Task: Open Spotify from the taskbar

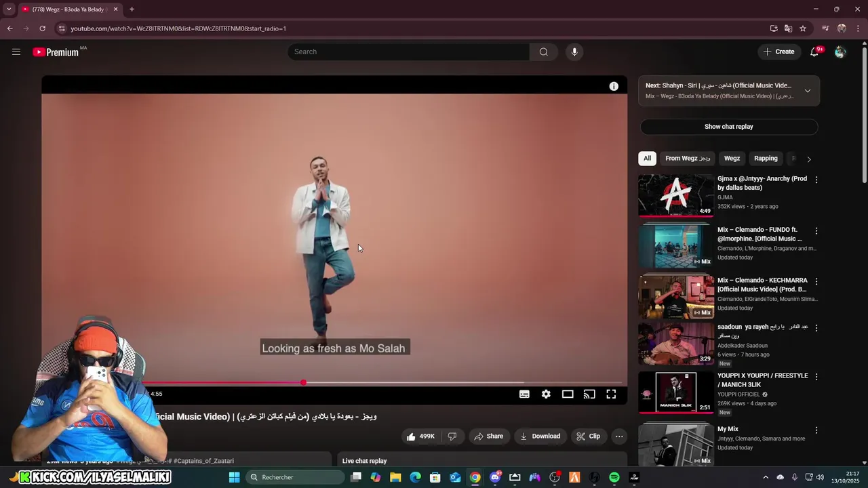Action: point(614,477)
